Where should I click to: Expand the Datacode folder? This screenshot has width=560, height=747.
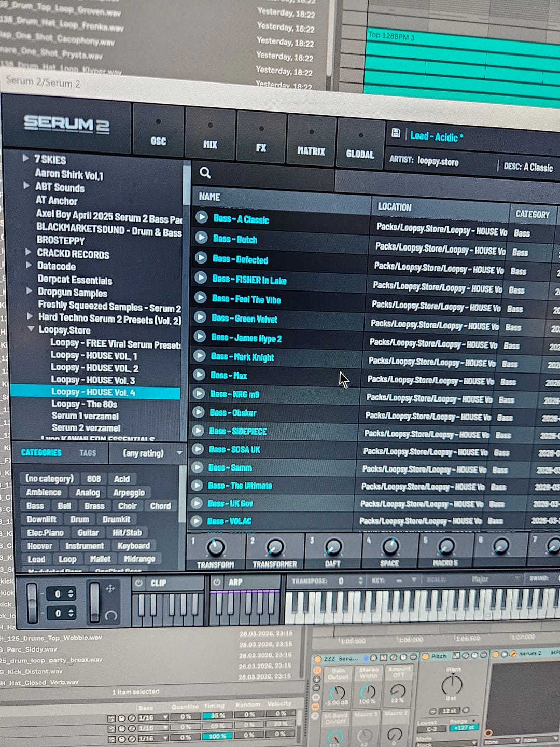[x=29, y=265]
